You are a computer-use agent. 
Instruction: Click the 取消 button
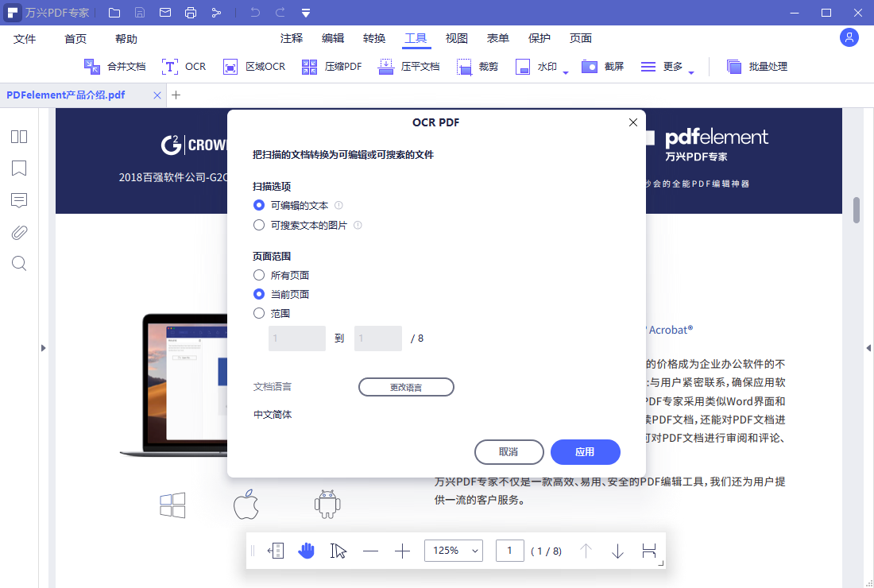(x=509, y=452)
